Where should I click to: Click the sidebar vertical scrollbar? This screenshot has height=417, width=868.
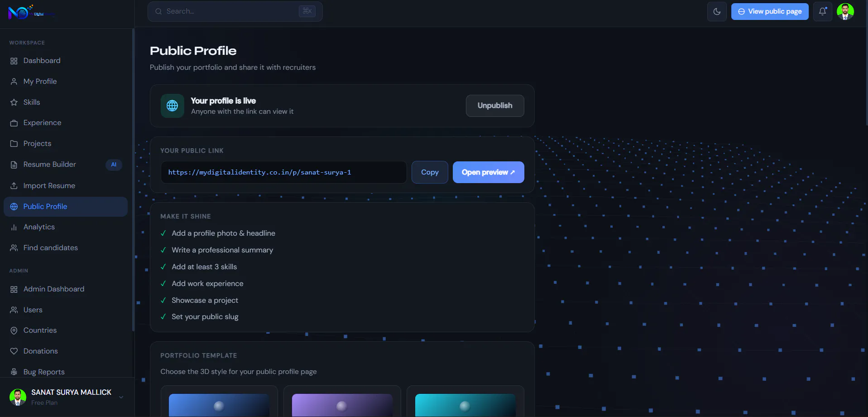coord(133,180)
